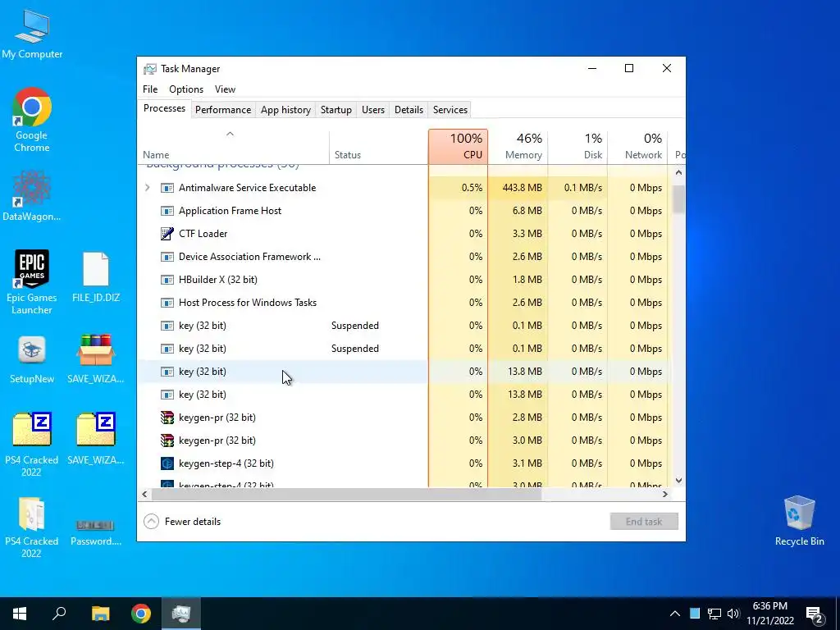Click the Application Frame Host process icon
The height and width of the screenshot is (630, 840).
coord(167,211)
